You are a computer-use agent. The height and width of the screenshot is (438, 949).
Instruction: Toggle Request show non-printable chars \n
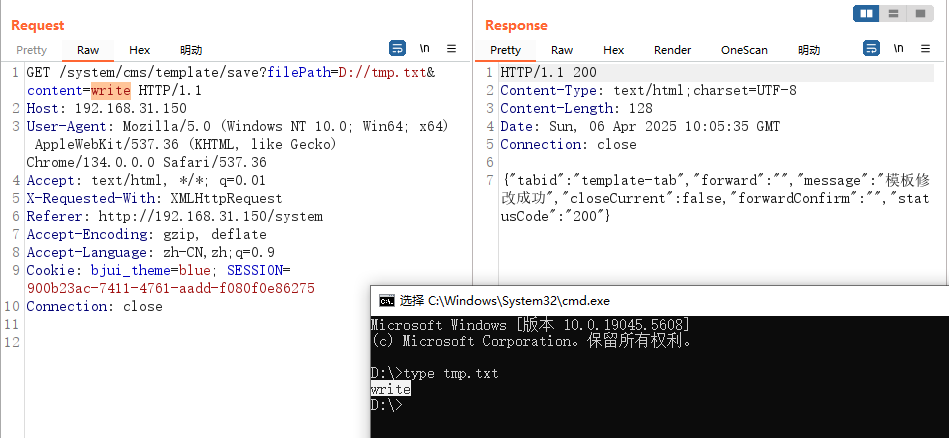tap(425, 48)
